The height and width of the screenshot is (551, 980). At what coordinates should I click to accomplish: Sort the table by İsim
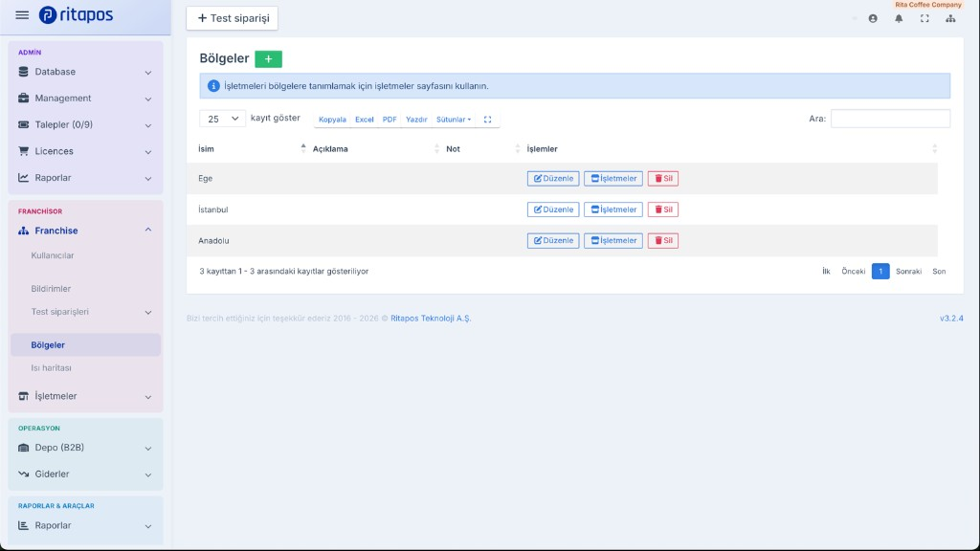[252, 148]
